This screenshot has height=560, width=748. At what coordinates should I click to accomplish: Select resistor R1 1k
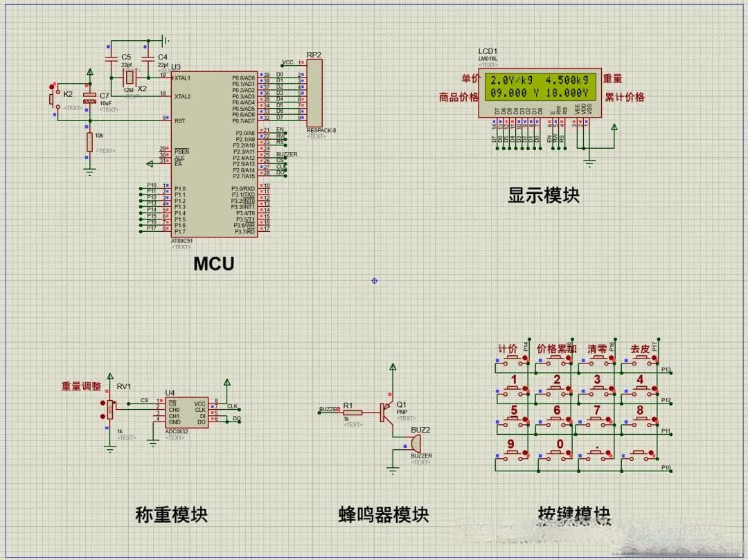(353, 413)
